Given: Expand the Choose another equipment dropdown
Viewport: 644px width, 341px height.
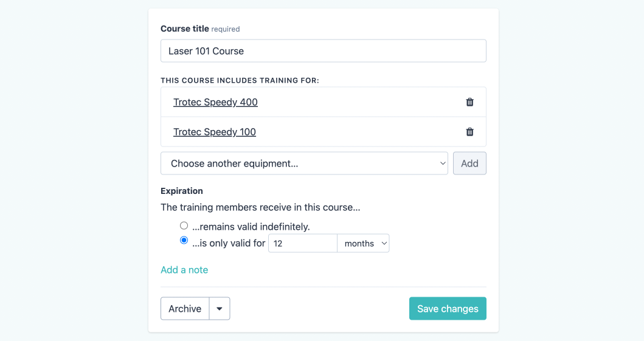Looking at the screenshot, I should pos(304,164).
